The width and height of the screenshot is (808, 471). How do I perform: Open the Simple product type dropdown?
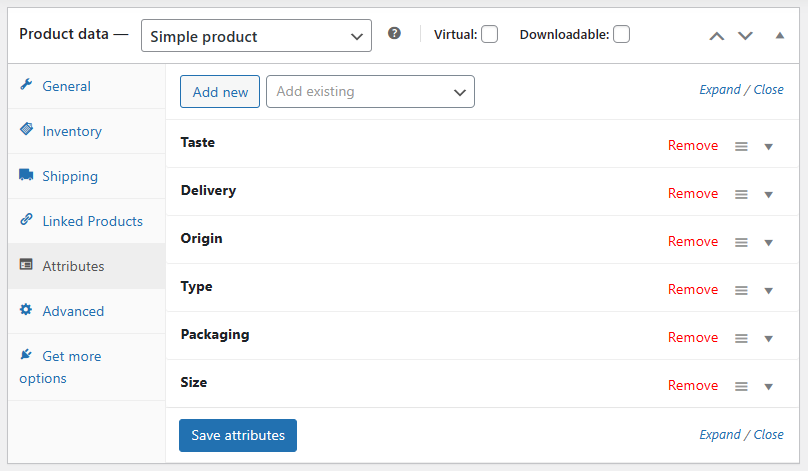click(x=256, y=36)
